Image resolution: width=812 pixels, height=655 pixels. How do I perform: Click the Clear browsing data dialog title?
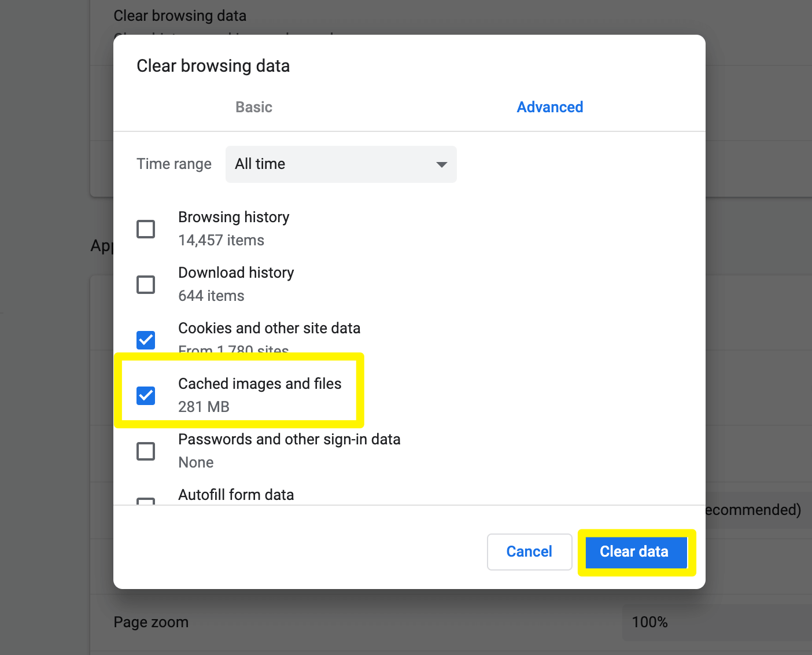(213, 65)
